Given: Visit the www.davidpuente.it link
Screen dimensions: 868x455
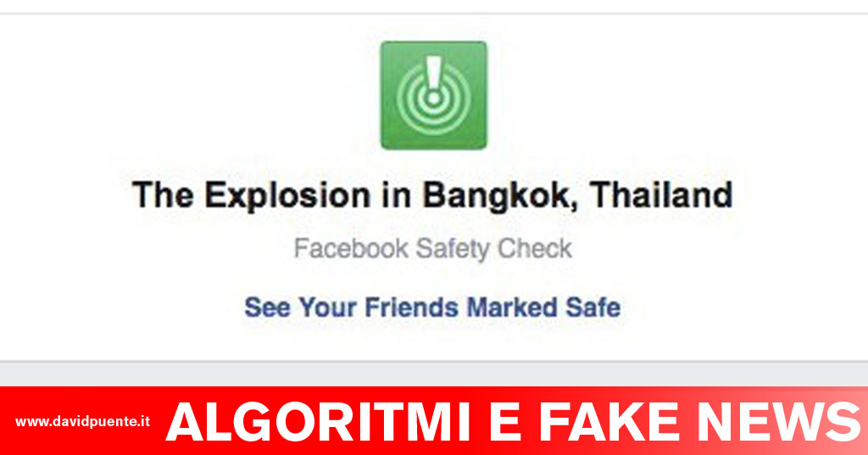Looking at the screenshot, I should 82,422.
